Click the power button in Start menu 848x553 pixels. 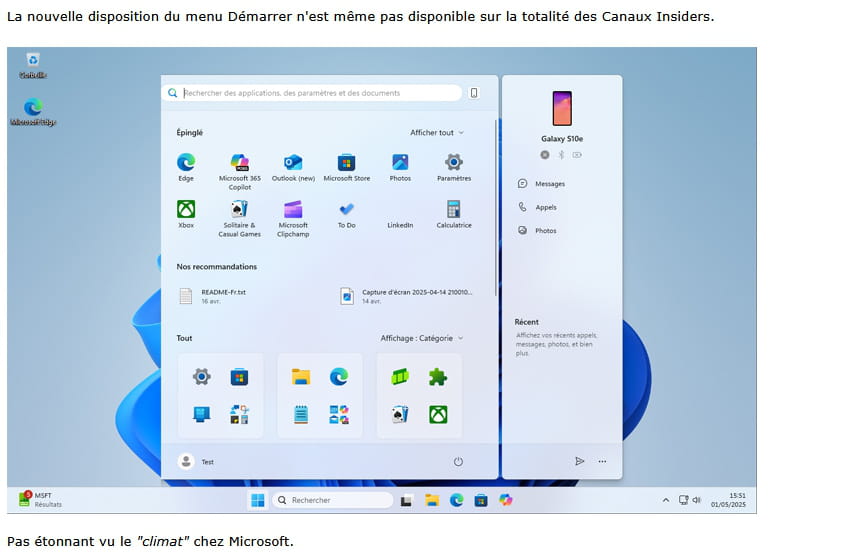click(x=458, y=462)
